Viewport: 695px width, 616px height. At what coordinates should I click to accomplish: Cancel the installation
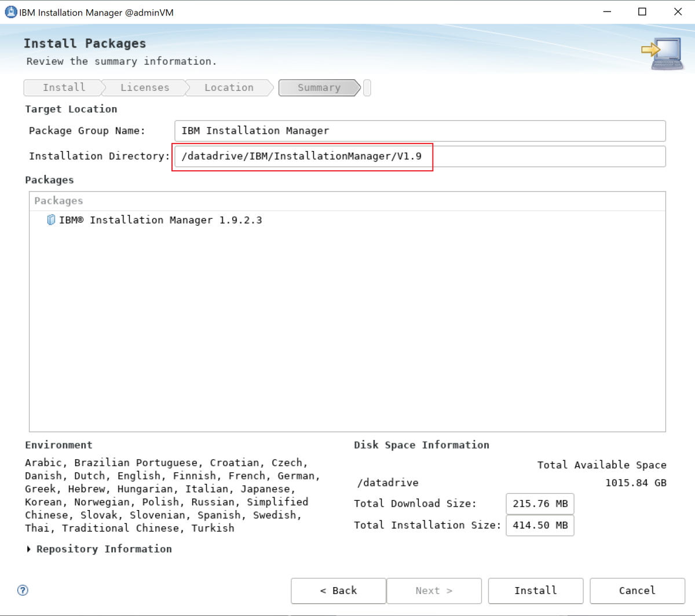(637, 591)
